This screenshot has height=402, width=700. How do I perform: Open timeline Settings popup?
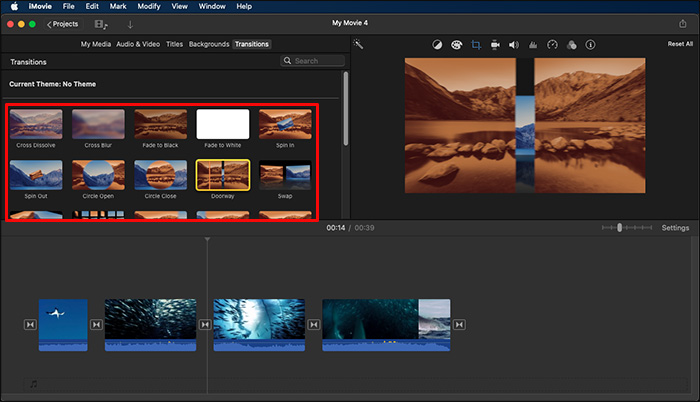(675, 228)
